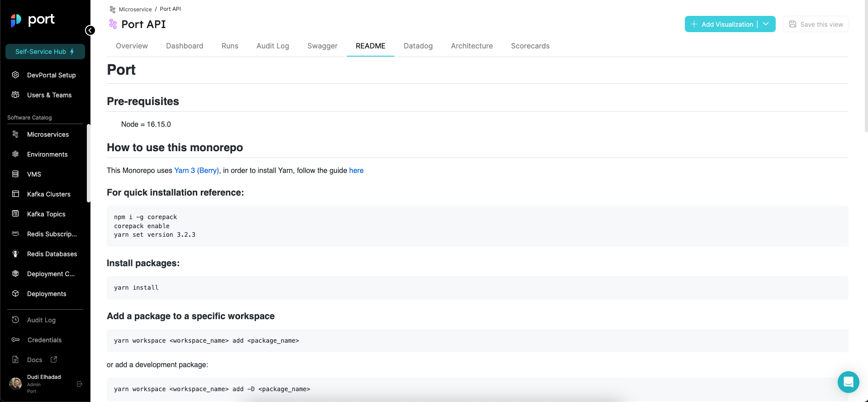This screenshot has width=868, height=402.
Task: Open the Scorecards tab
Action: point(530,46)
